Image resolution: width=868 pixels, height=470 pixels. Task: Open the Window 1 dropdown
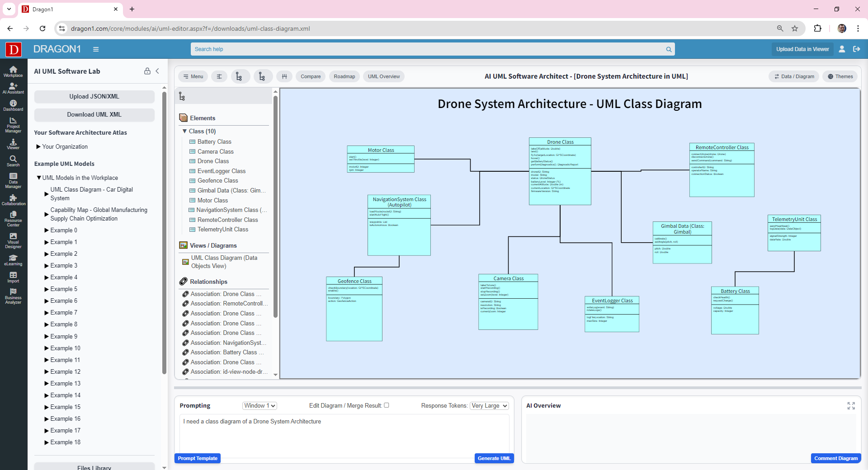259,405
